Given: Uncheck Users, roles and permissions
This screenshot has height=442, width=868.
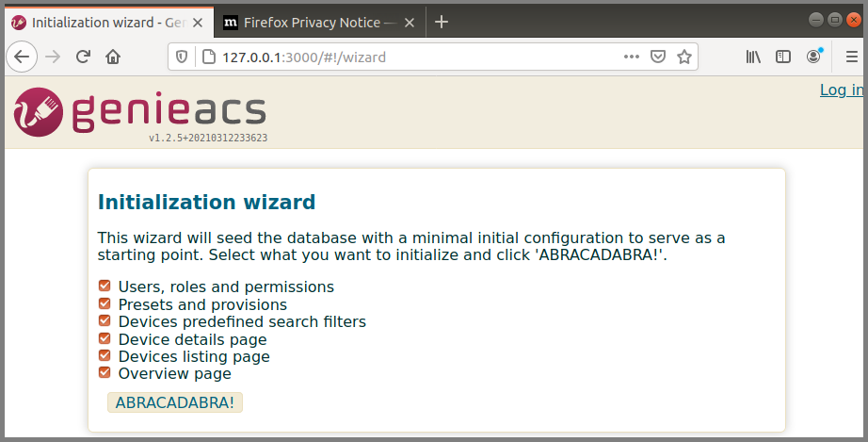Looking at the screenshot, I should (104, 286).
